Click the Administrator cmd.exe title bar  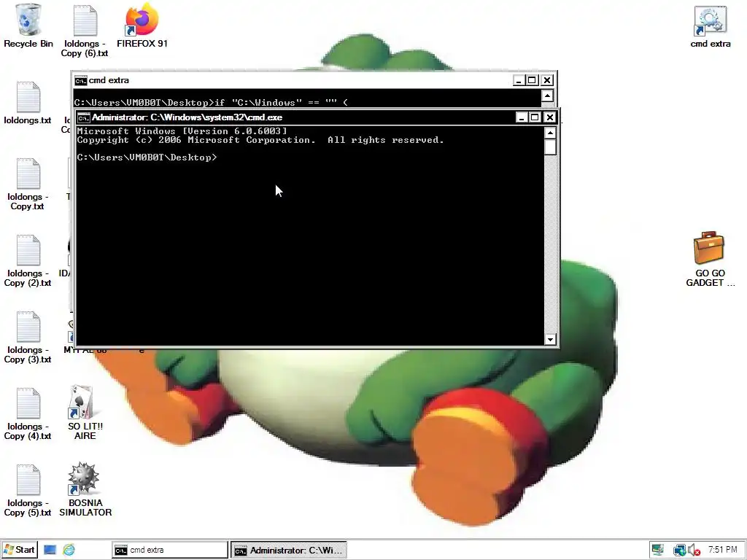(x=303, y=117)
